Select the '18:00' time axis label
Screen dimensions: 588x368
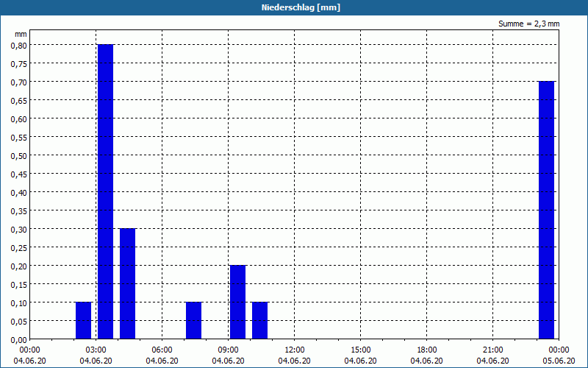click(427, 350)
